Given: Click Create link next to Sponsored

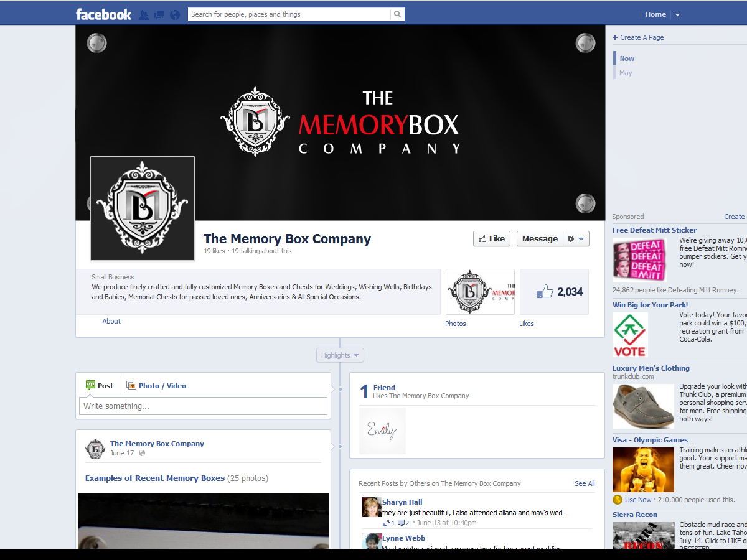Looking at the screenshot, I should (x=734, y=217).
